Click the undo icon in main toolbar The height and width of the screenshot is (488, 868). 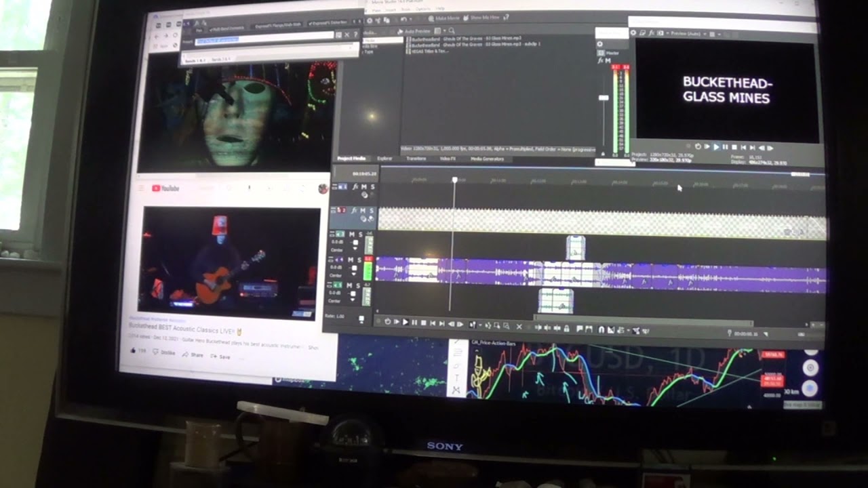point(403,20)
